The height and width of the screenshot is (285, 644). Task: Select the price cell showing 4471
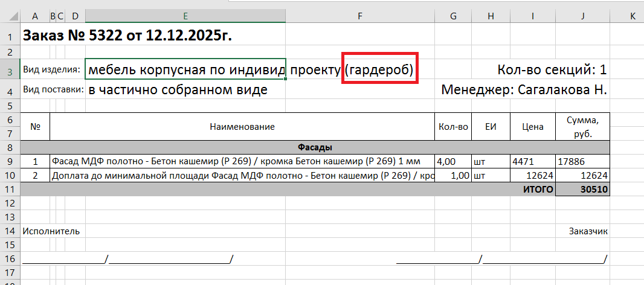(532, 162)
